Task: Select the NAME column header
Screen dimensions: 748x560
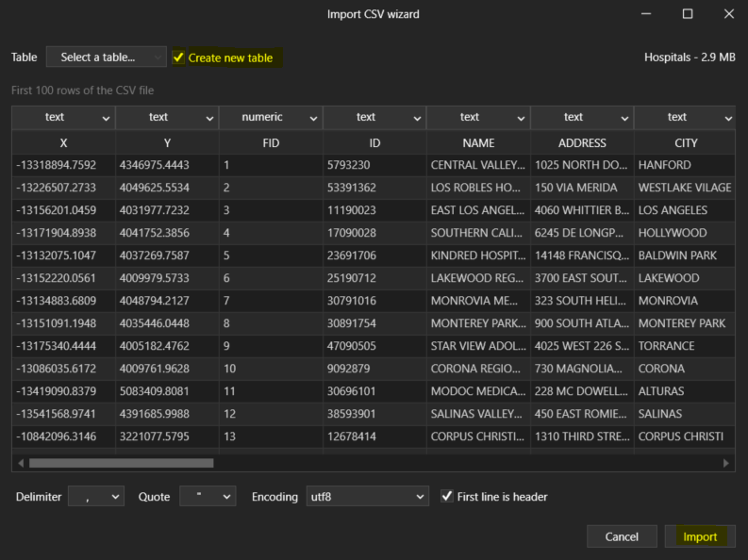Action: (478, 143)
